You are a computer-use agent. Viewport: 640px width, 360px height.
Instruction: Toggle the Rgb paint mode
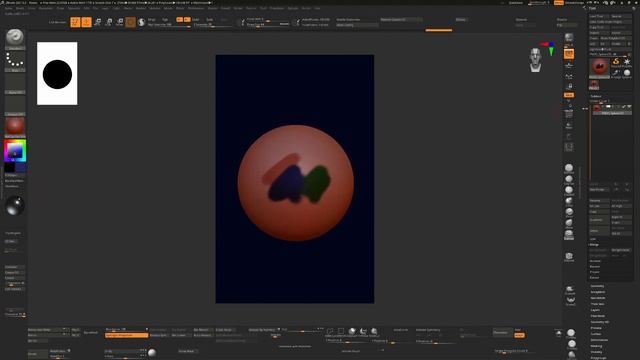(165, 20)
